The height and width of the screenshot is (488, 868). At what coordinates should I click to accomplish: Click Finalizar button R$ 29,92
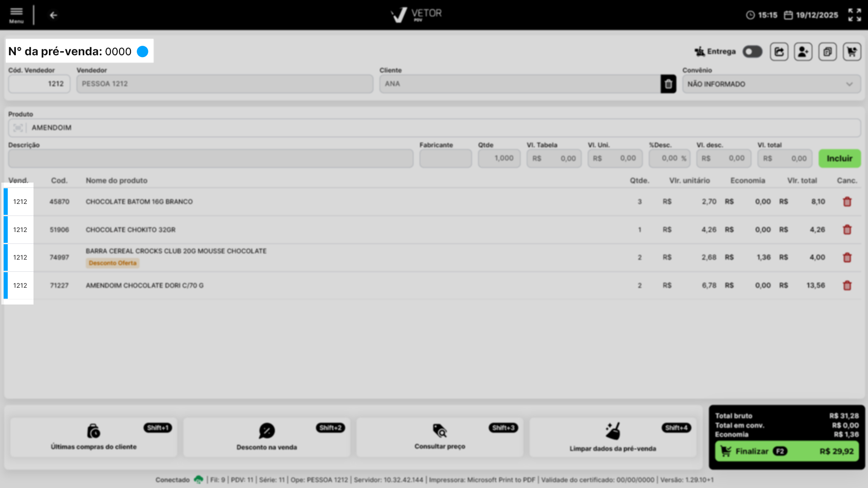pyautogui.click(x=786, y=451)
